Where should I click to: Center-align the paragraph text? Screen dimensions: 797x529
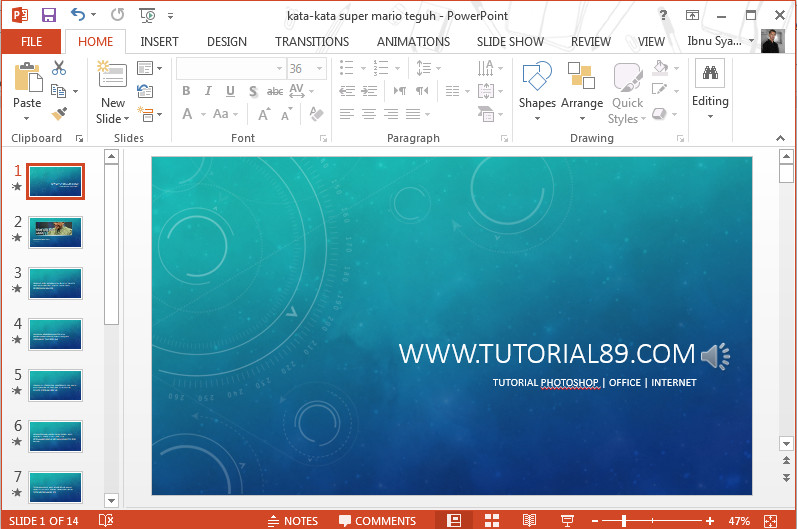(x=369, y=114)
